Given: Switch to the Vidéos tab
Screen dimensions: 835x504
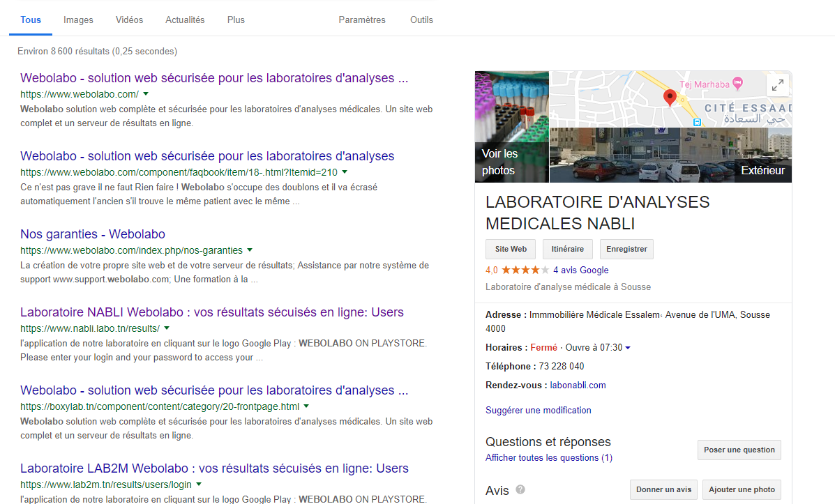Looking at the screenshot, I should pos(130,20).
